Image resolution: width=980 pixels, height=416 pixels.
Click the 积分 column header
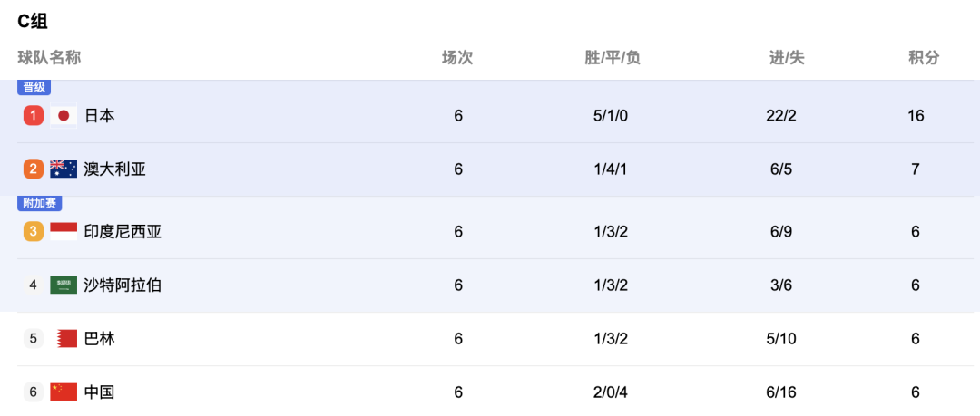924,58
